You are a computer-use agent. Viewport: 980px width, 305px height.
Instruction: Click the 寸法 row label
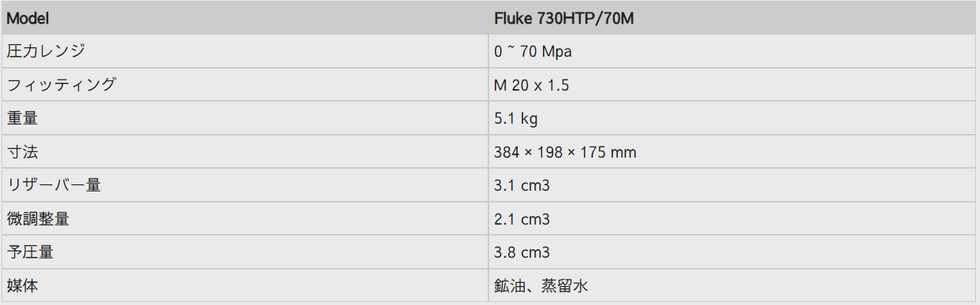pyautogui.click(x=22, y=152)
